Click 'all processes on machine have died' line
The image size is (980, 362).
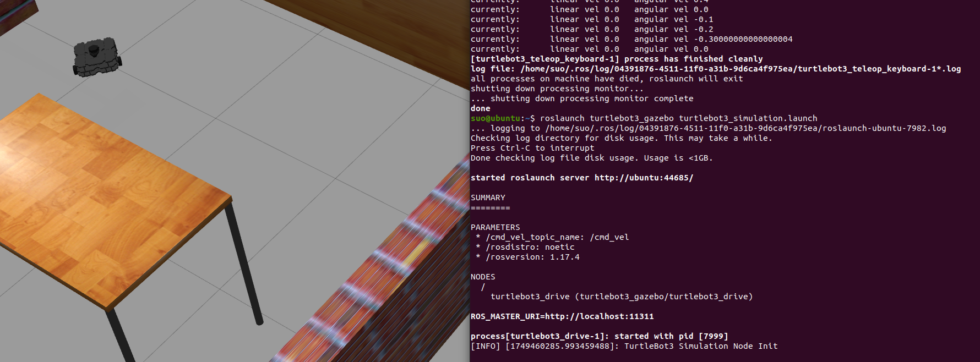[x=607, y=79]
